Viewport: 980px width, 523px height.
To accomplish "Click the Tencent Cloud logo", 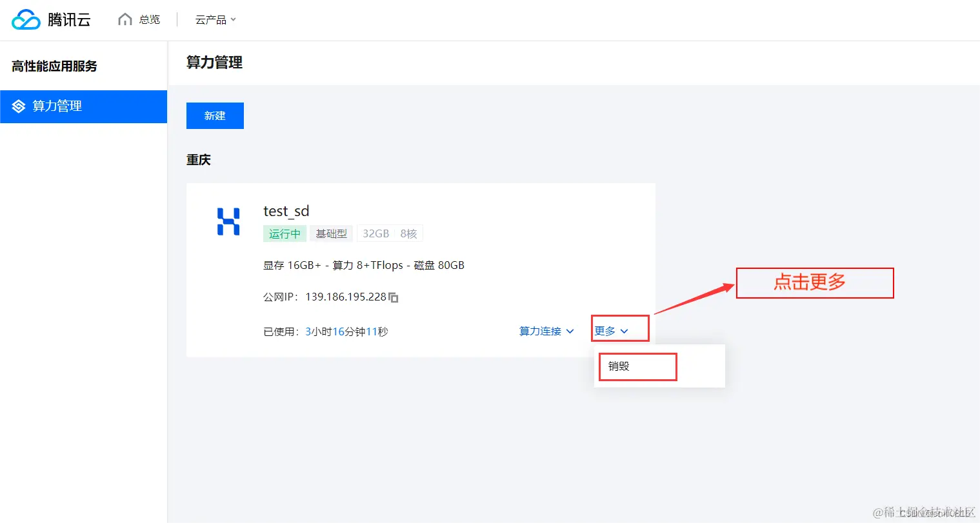I will [x=51, y=20].
